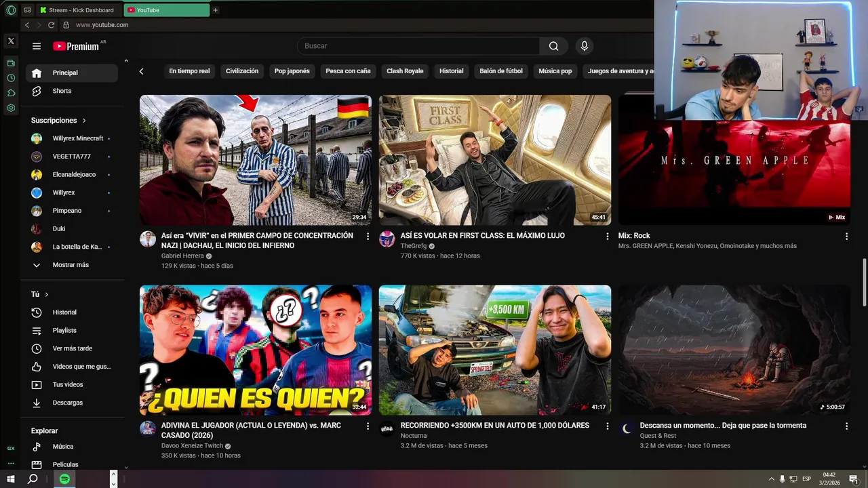Expand the Suscripciones section chevron
868x488 pixels.
[84, 121]
